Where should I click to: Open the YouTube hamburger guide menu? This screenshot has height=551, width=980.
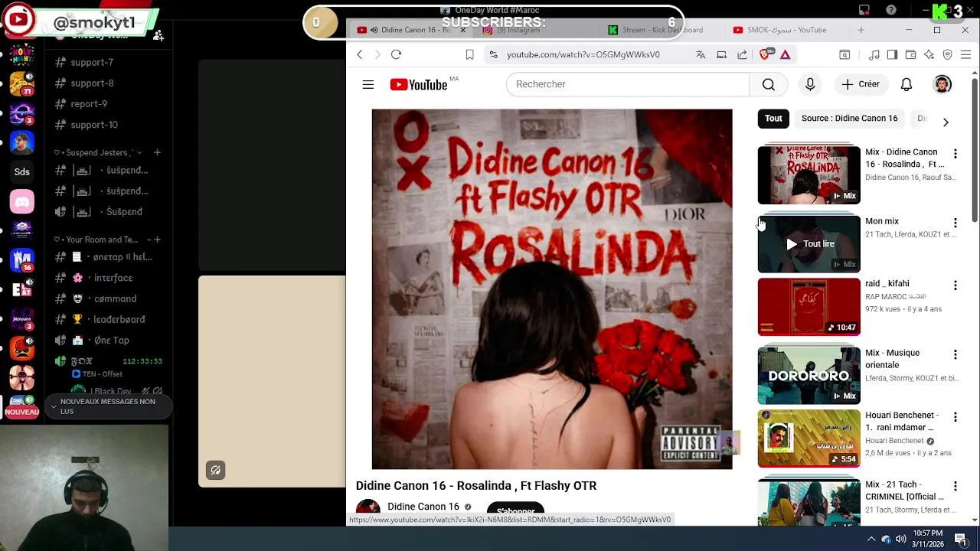point(368,84)
